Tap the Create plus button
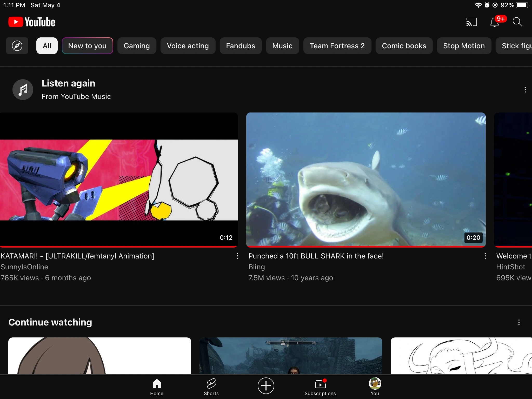 (x=266, y=386)
